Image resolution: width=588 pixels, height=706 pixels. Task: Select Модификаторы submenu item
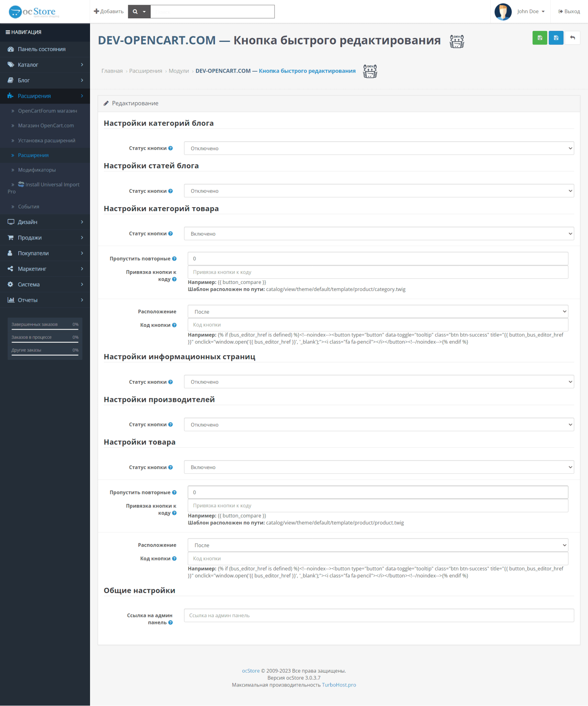click(45, 170)
